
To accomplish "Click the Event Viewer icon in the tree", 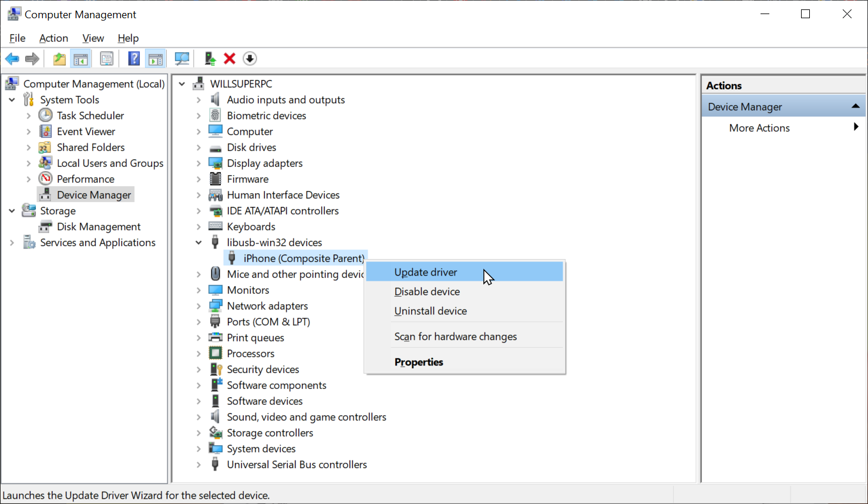I will click(45, 131).
